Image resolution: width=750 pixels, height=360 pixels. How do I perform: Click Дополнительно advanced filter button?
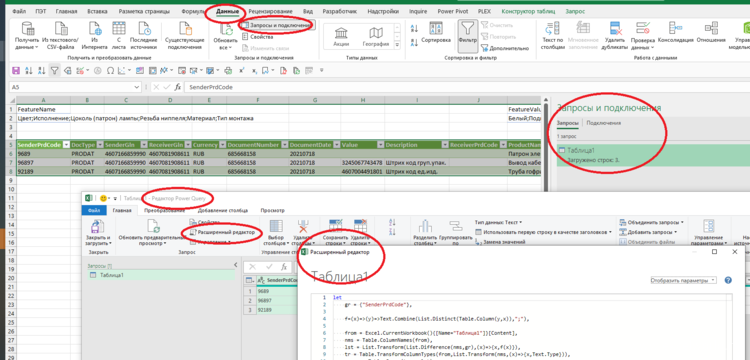[x=505, y=48]
